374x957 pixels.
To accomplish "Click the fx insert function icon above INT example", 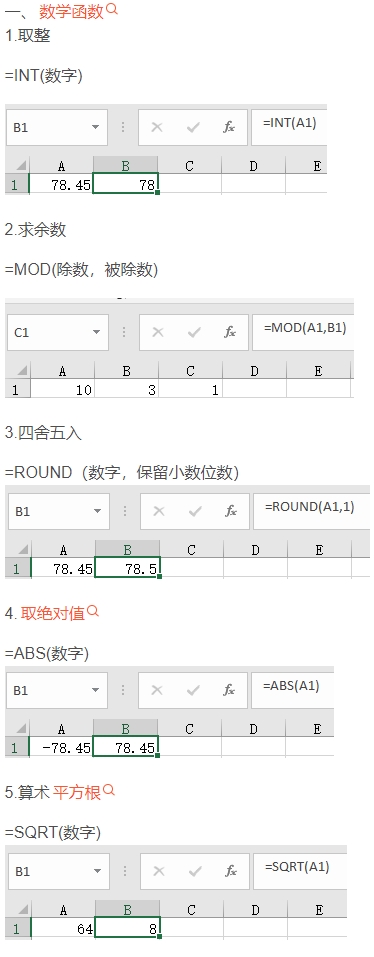I will tap(229, 127).
